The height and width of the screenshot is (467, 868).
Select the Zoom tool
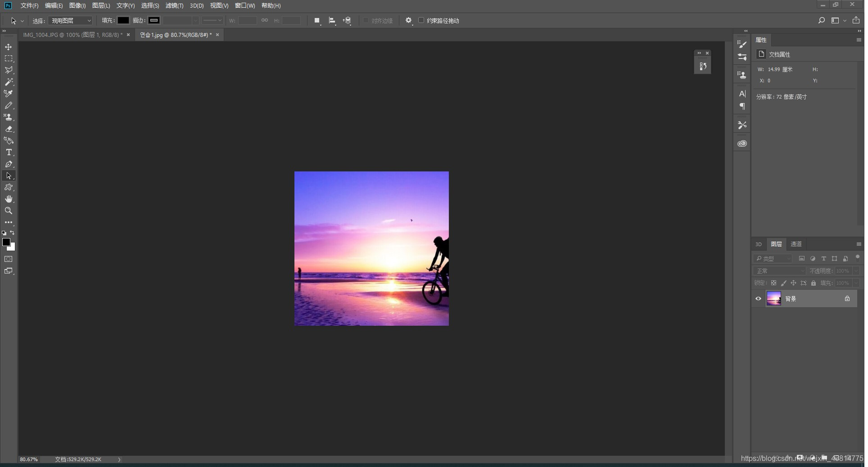click(9, 211)
